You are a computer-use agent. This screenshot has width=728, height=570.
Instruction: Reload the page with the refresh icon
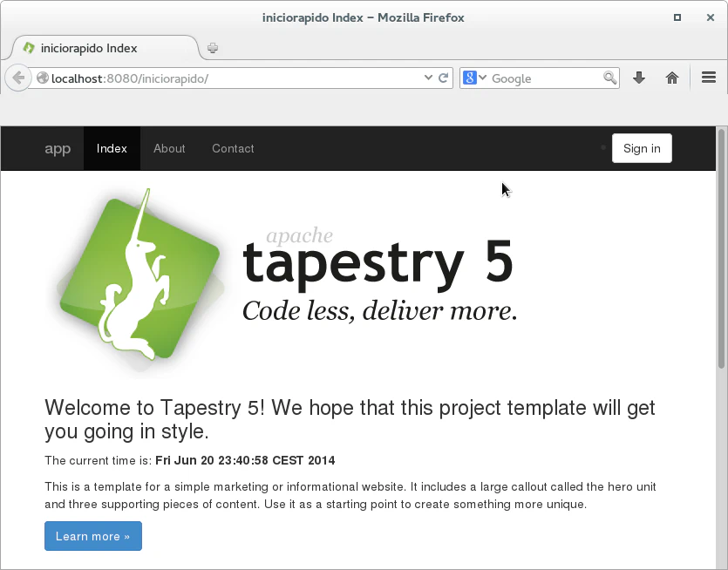(x=444, y=78)
